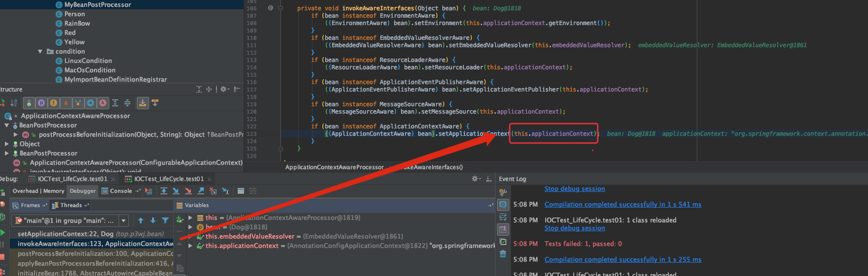
Task: Toggle Event Log show balloons icon
Action: (503, 205)
